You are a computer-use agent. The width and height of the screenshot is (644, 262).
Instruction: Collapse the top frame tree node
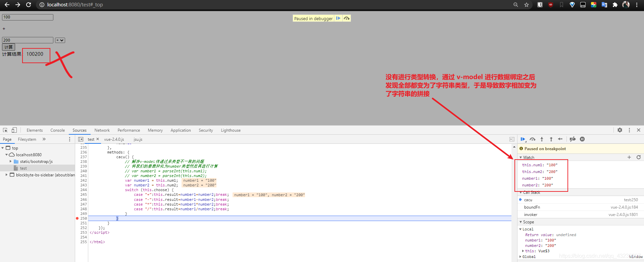(x=3, y=148)
